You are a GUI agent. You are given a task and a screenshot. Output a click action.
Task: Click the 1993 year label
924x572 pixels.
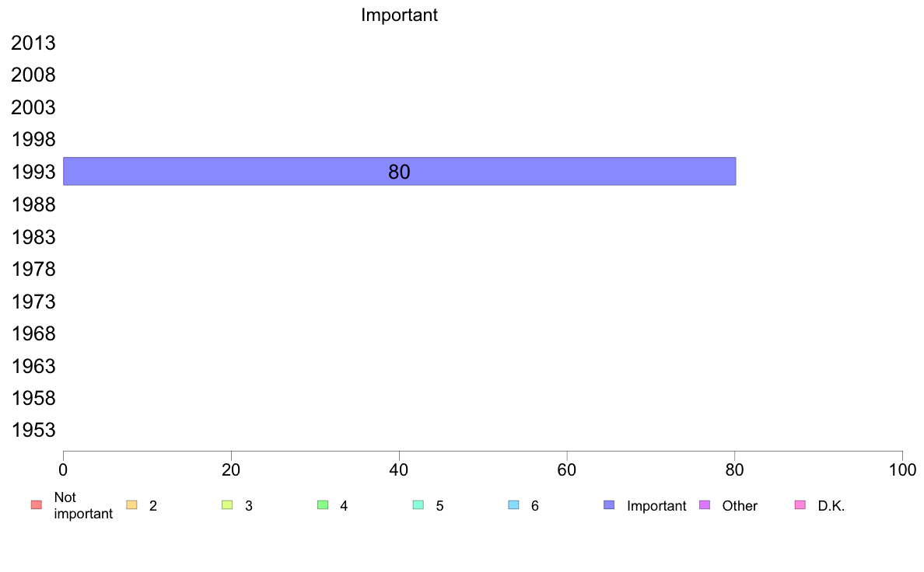point(33,172)
